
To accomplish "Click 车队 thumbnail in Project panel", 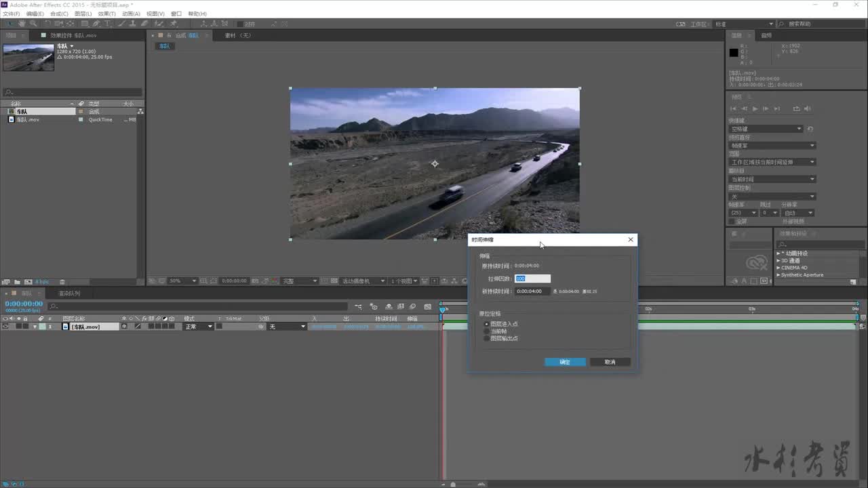I will pos(28,58).
